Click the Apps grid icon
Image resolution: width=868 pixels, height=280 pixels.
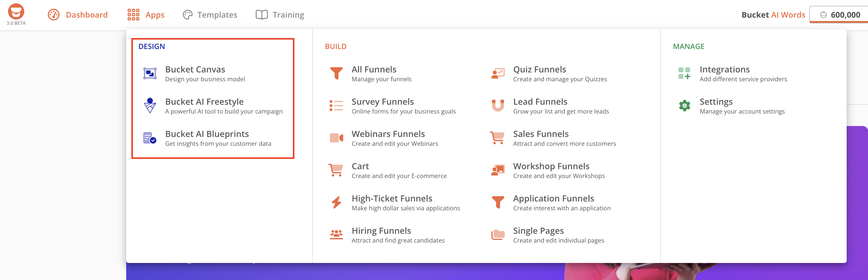click(x=133, y=15)
